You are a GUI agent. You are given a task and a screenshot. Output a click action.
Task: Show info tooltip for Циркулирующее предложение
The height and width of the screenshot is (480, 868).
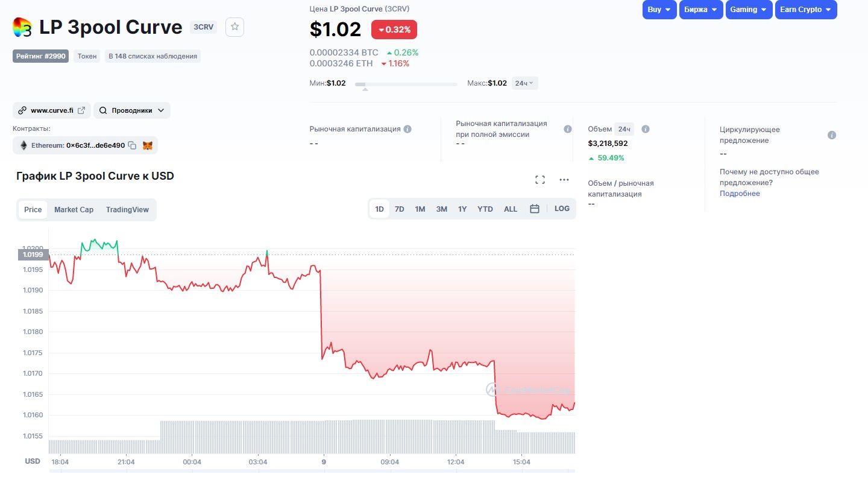click(832, 135)
